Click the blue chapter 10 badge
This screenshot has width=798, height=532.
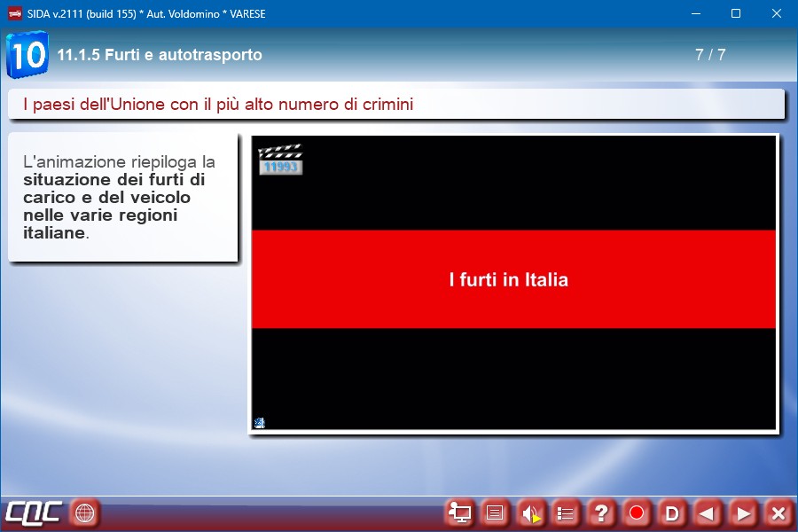click(27, 55)
